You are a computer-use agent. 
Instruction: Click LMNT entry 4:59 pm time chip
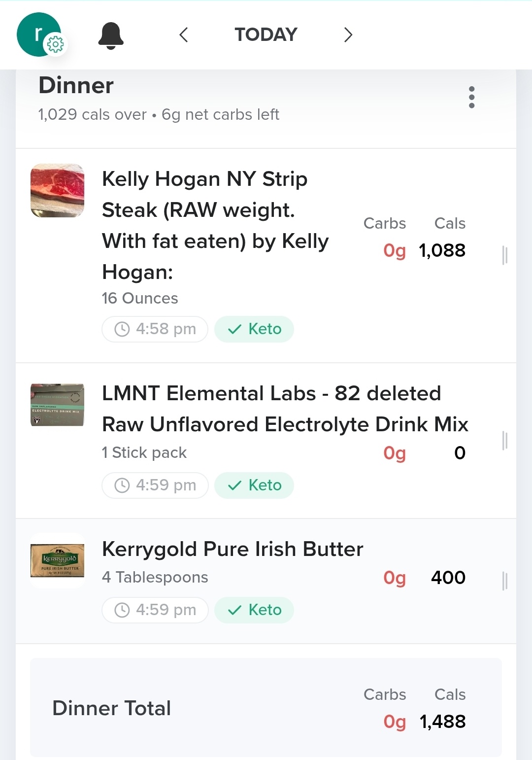point(155,485)
